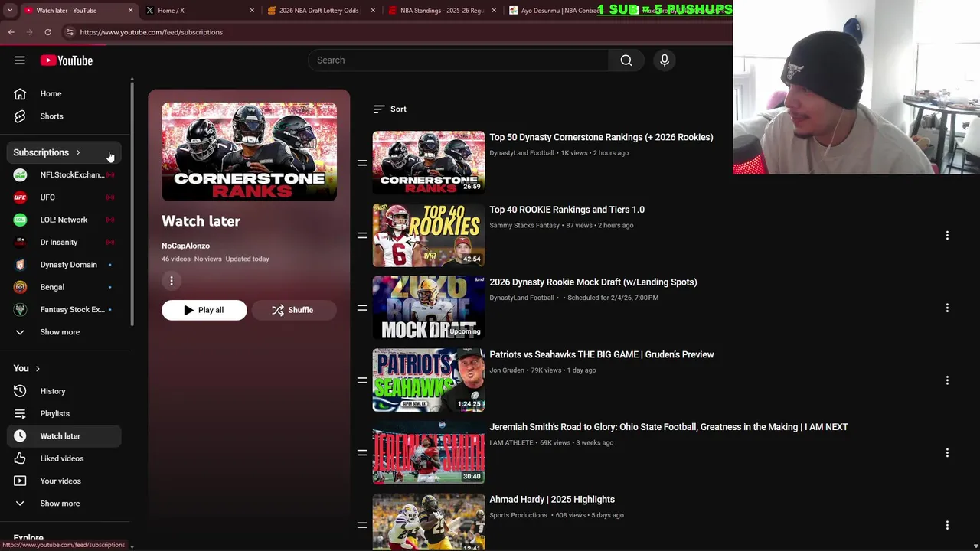Open options for Ahmad Hardy highlights video
The image size is (980, 551).
pos(947,526)
